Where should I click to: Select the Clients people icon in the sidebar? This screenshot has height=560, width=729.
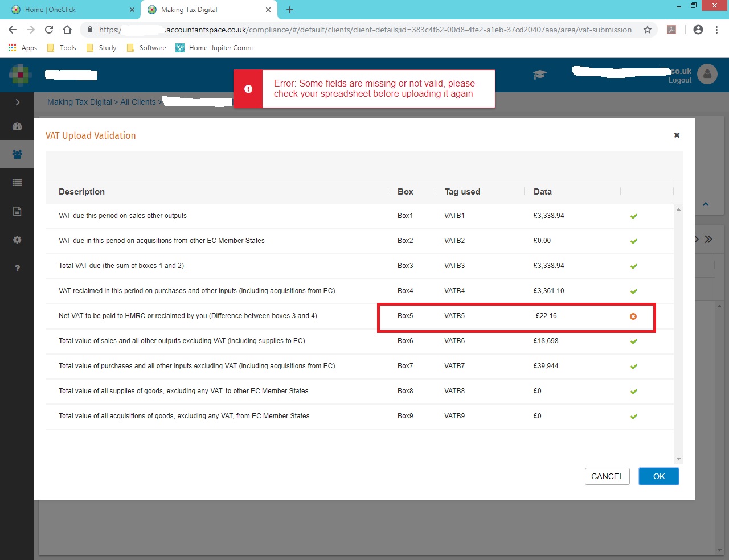(17, 154)
